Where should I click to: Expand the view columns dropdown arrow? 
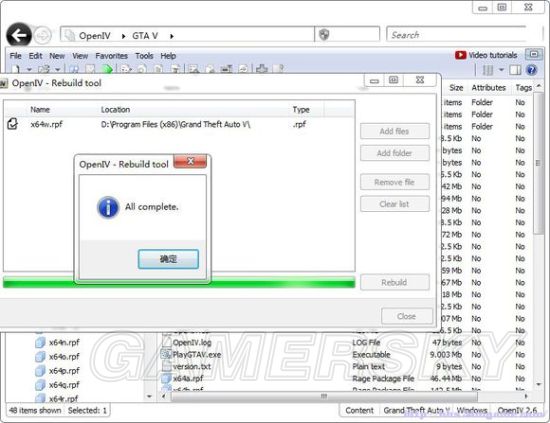(x=501, y=70)
